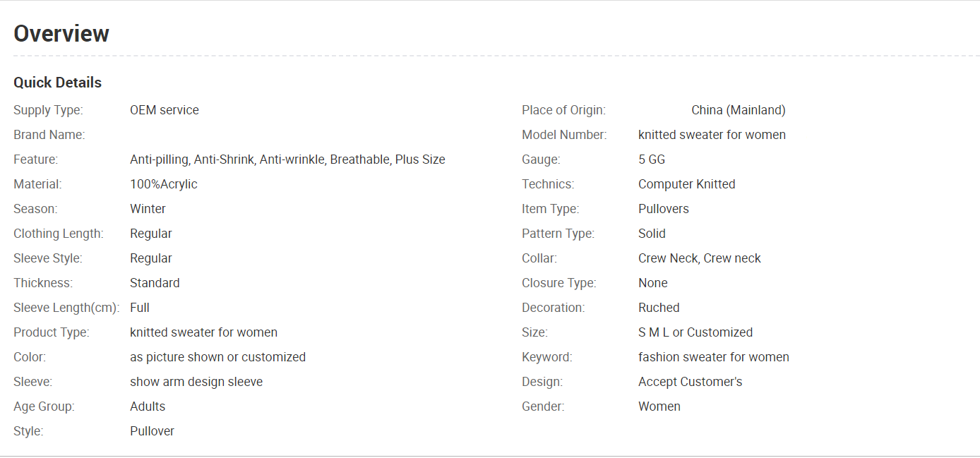980x458 pixels.
Task: Click the Anti-pilling feature list text
Action: click(x=287, y=159)
